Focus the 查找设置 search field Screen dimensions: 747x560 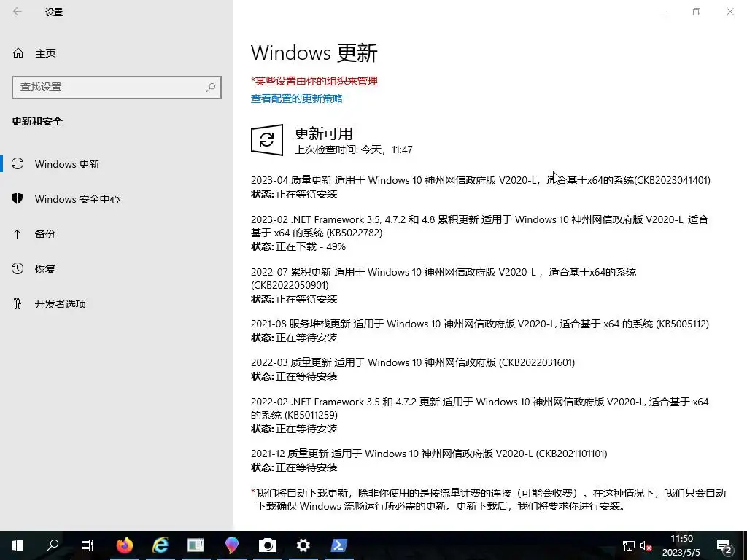tap(116, 87)
